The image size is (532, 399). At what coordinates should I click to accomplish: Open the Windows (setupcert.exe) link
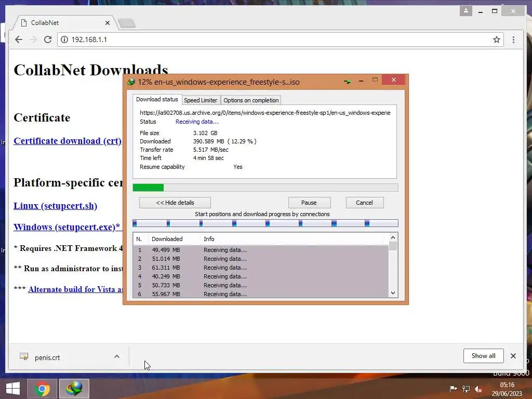[67, 227]
